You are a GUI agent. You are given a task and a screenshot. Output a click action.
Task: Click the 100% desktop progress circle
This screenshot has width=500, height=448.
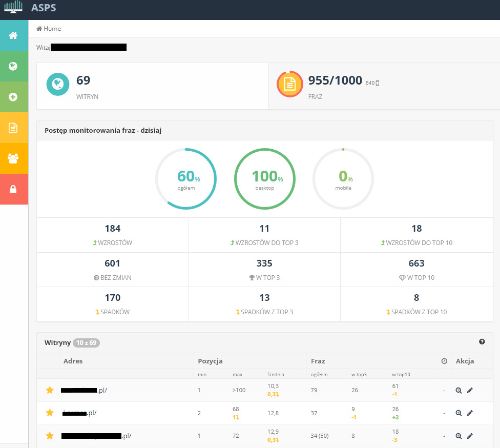(264, 179)
